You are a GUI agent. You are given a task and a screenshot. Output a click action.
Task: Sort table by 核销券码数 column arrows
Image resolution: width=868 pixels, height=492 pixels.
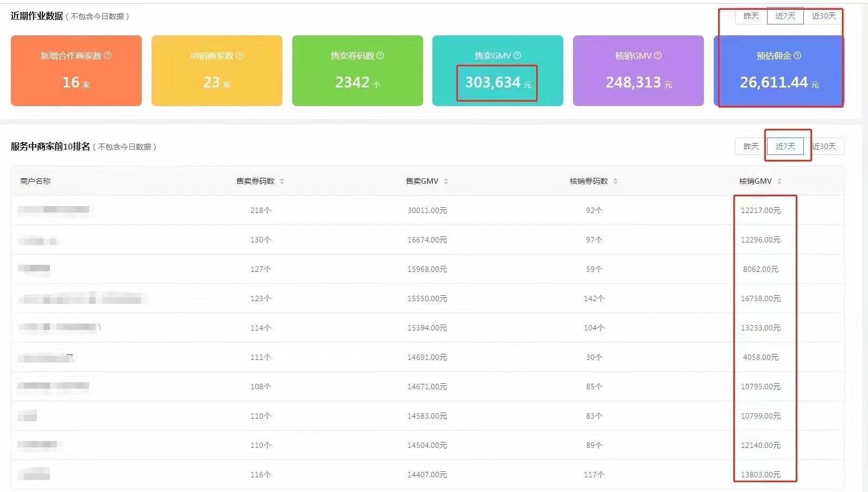(x=615, y=182)
